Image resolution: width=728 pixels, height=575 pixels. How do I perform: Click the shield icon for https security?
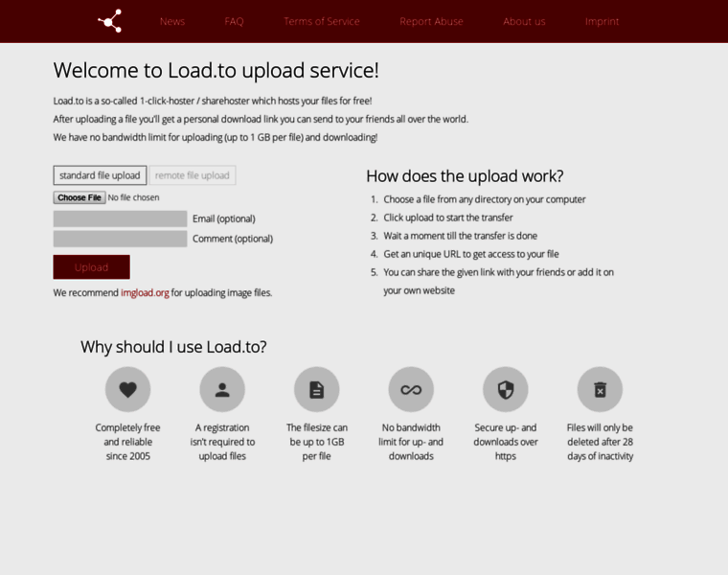point(506,389)
